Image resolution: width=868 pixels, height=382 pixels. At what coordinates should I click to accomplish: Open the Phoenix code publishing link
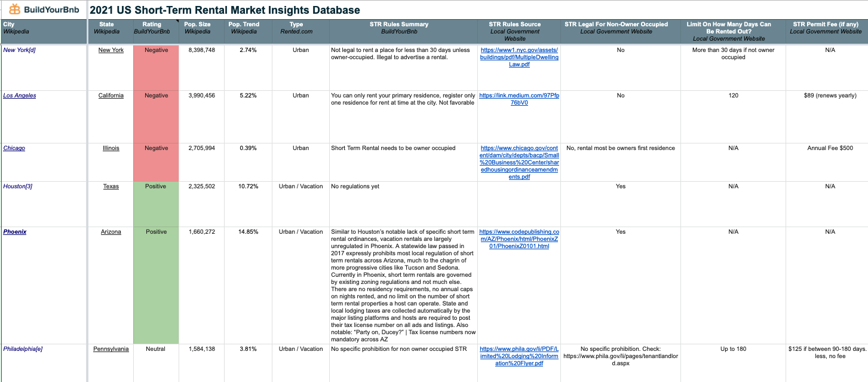pos(519,239)
